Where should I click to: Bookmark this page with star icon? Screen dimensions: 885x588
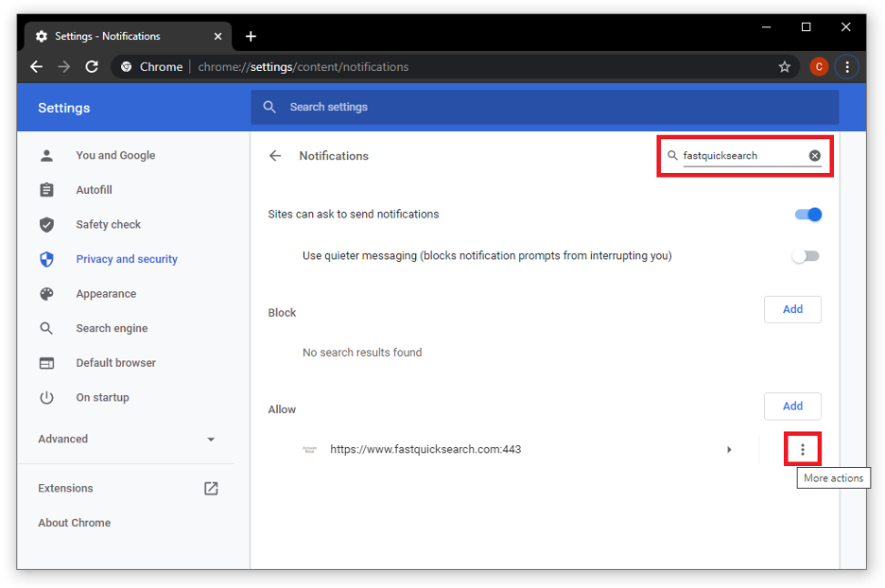click(784, 67)
